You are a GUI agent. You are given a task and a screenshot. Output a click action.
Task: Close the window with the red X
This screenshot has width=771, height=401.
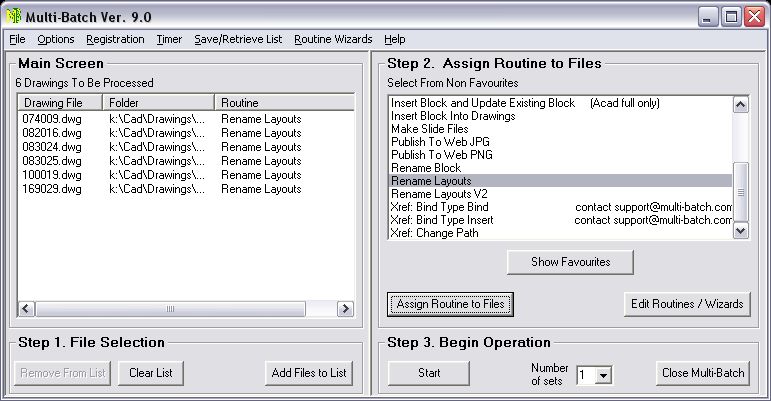tap(754, 17)
